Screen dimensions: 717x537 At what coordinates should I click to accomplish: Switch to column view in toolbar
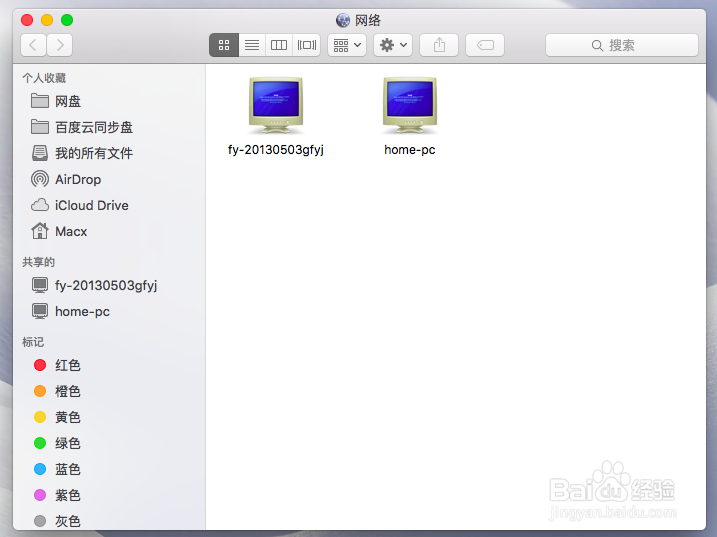pyautogui.click(x=279, y=45)
